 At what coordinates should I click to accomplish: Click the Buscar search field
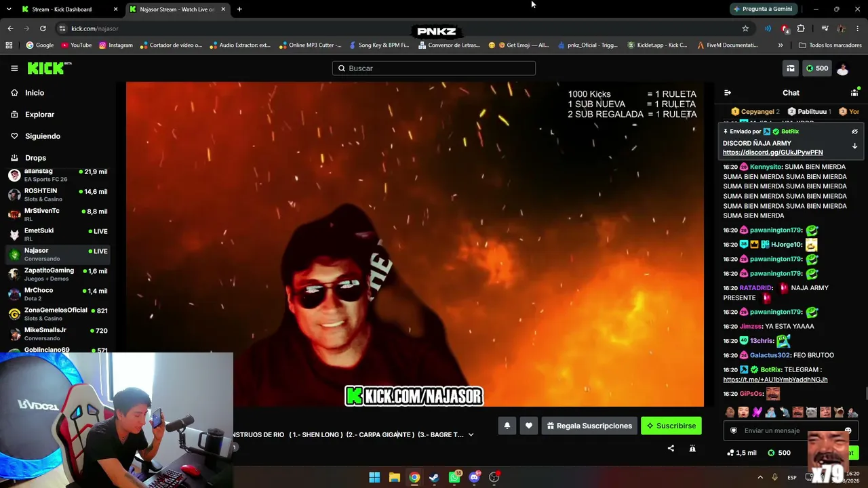434,68
